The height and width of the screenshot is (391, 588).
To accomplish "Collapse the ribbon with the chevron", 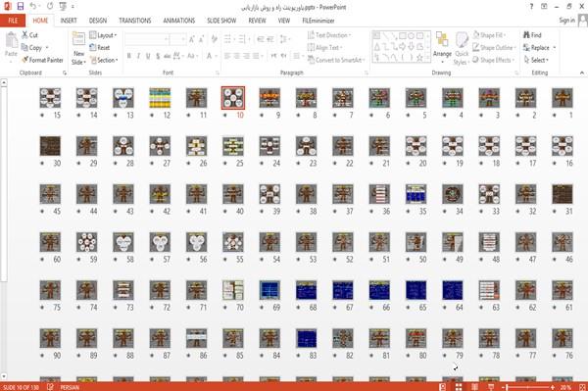I will coord(581,73).
